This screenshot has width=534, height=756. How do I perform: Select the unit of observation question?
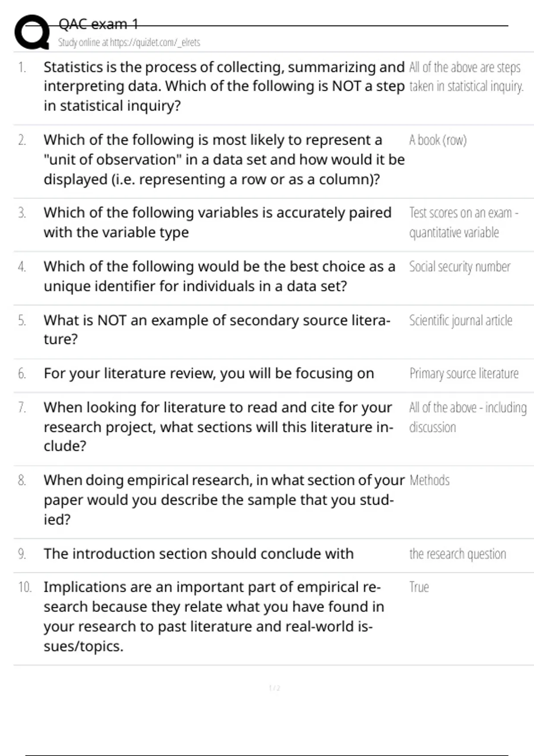click(223, 160)
